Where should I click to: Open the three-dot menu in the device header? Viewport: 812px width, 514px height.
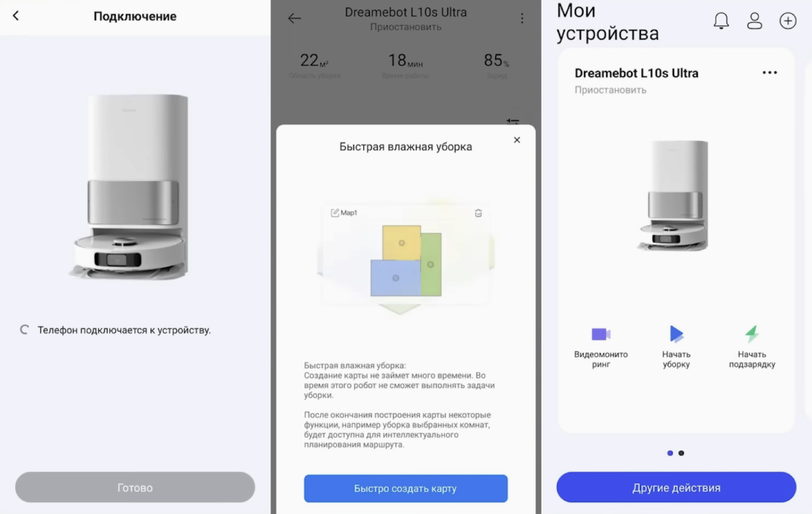click(x=522, y=18)
